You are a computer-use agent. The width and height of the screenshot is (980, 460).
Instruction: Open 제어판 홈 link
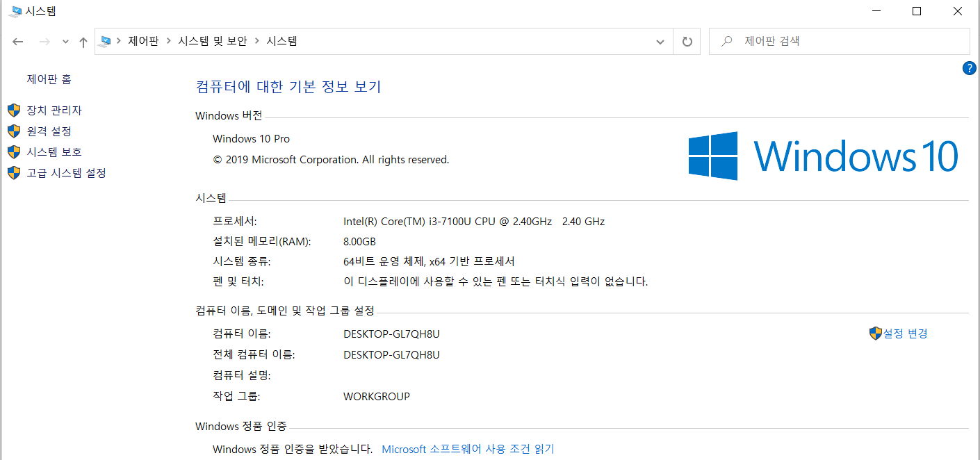point(49,79)
